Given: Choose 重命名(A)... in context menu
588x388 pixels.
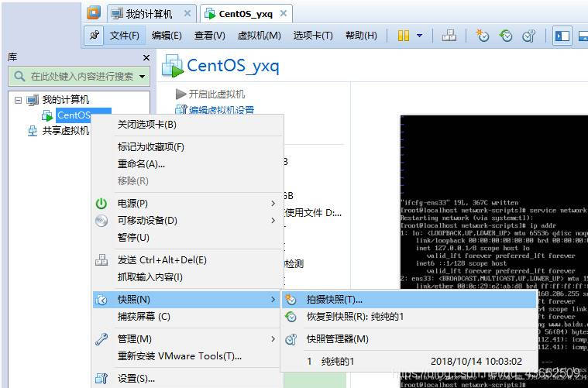Looking at the screenshot, I should click(x=187, y=164).
